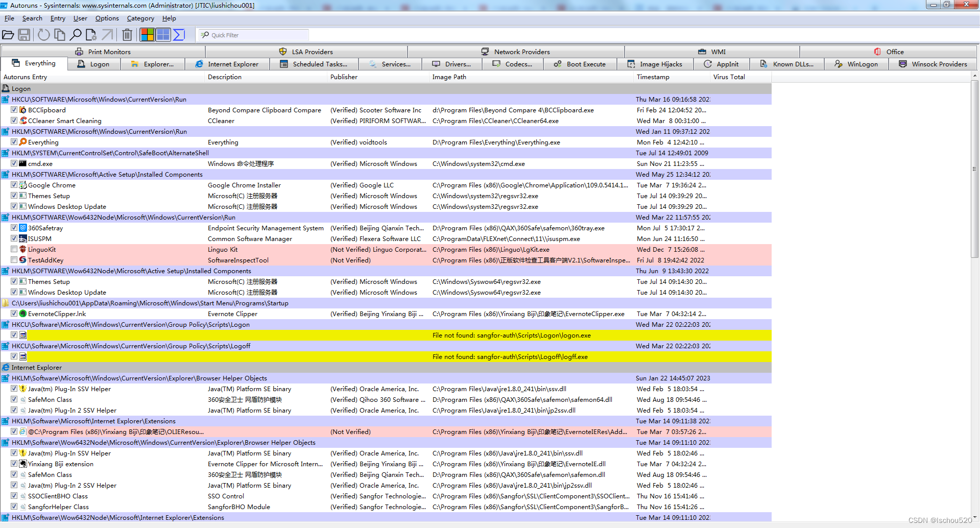Click the Copy toolbar icon
Viewport: 980px width, 528px height.
(x=60, y=35)
